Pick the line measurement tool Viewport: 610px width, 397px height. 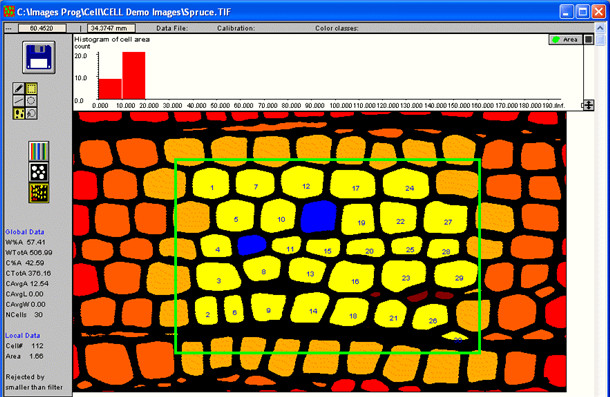tap(18, 101)
